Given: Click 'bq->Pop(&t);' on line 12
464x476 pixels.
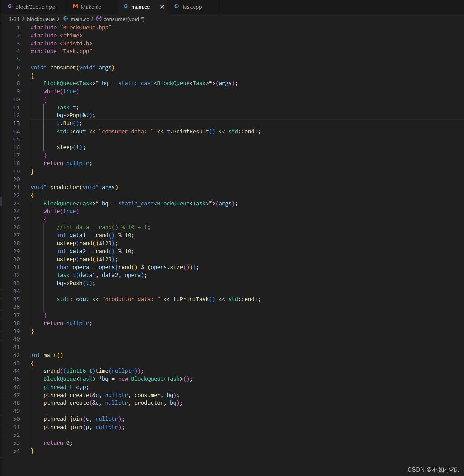Looking at the screenshot, I should (76, 115).
